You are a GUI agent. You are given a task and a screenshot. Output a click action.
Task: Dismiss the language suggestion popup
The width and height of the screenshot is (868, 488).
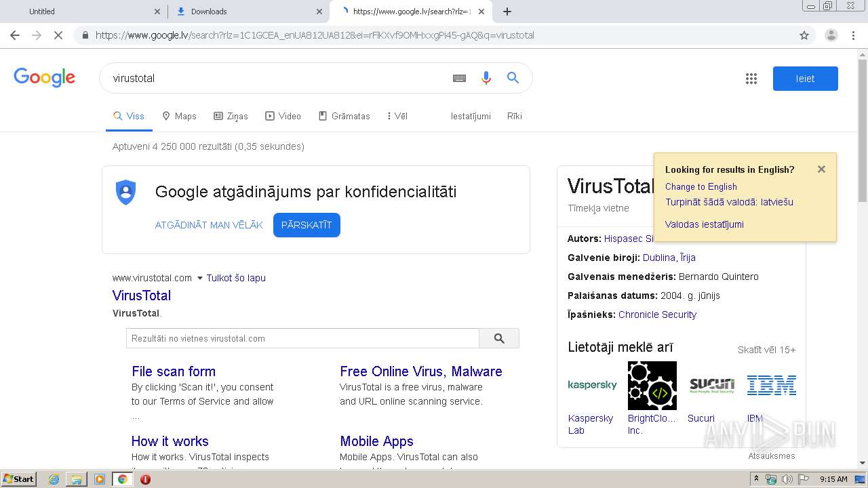821,169
